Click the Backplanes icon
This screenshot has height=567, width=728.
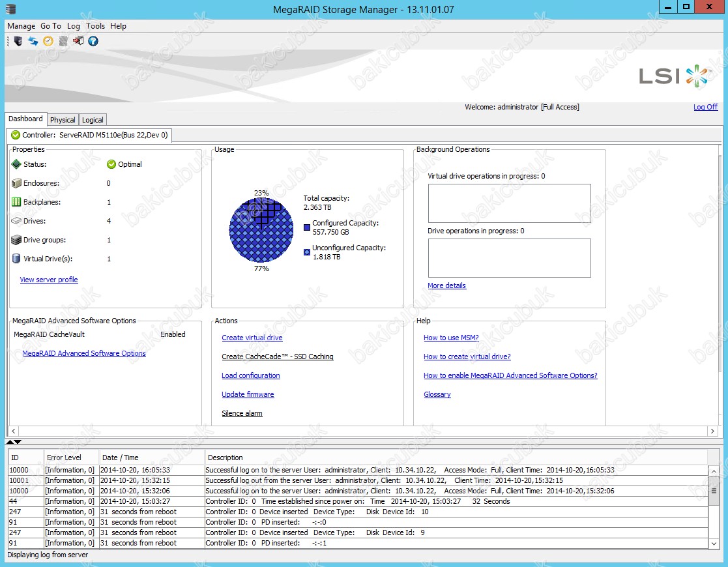click(16, 202)
